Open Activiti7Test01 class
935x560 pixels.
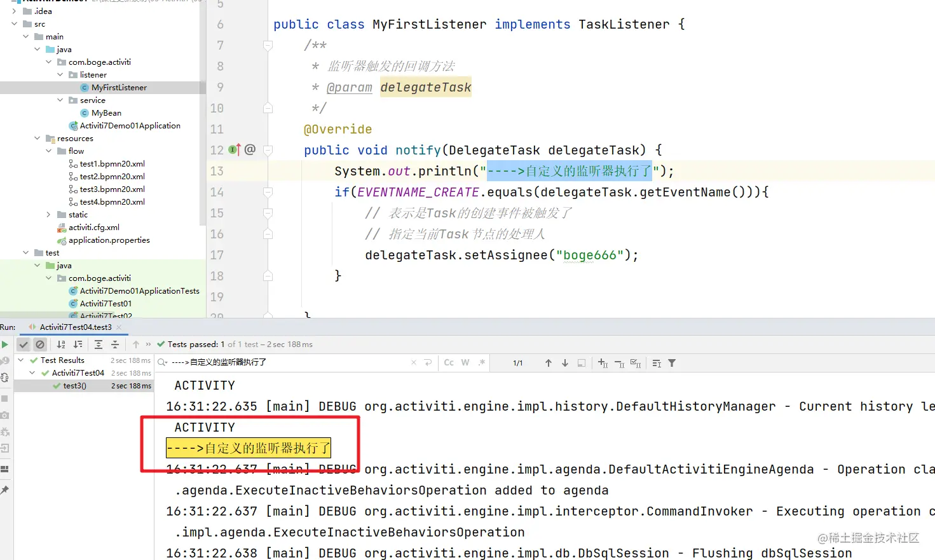pos(106,304)
